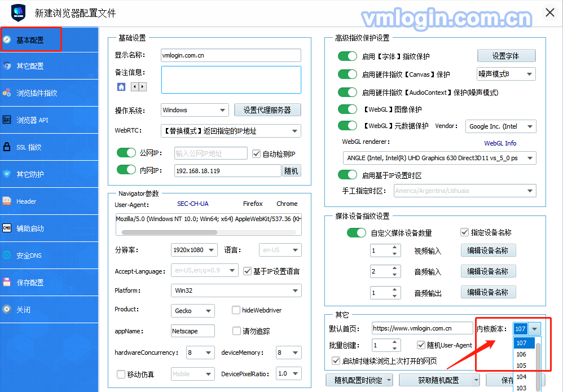Click 编辑设备名称 for 音频输出
This screenshot has width=563, height=392.
coord(489,292)
